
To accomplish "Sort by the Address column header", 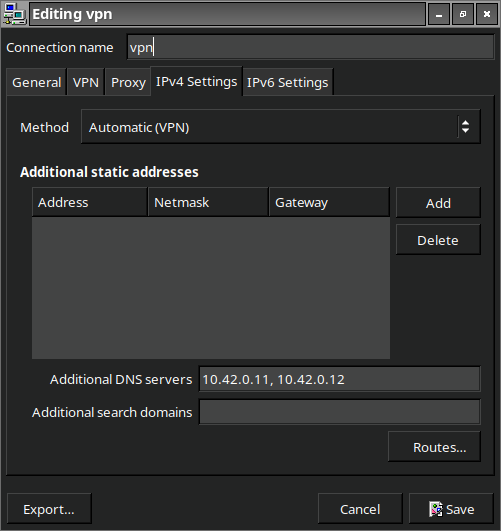I will pos(90,203).
